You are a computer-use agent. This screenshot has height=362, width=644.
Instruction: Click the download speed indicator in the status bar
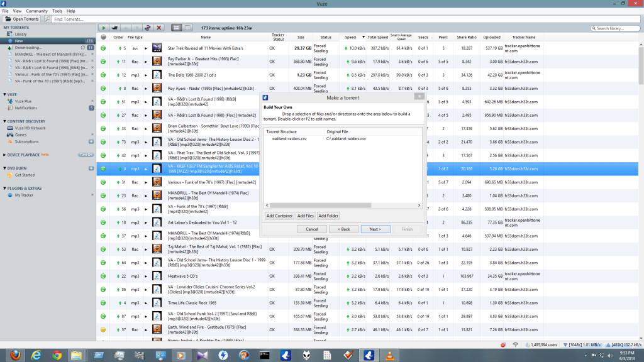582,345
